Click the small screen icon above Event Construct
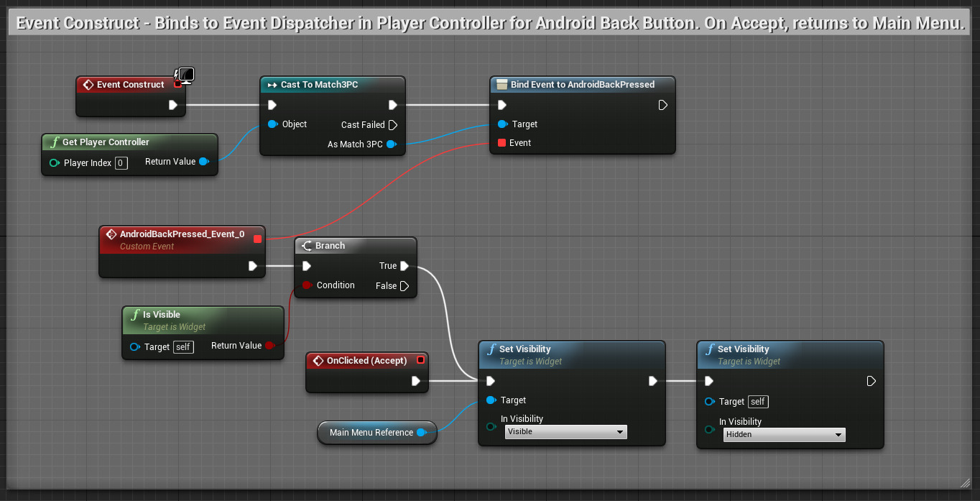This screenshot has height=501, width=980. (x=185, y=75)
